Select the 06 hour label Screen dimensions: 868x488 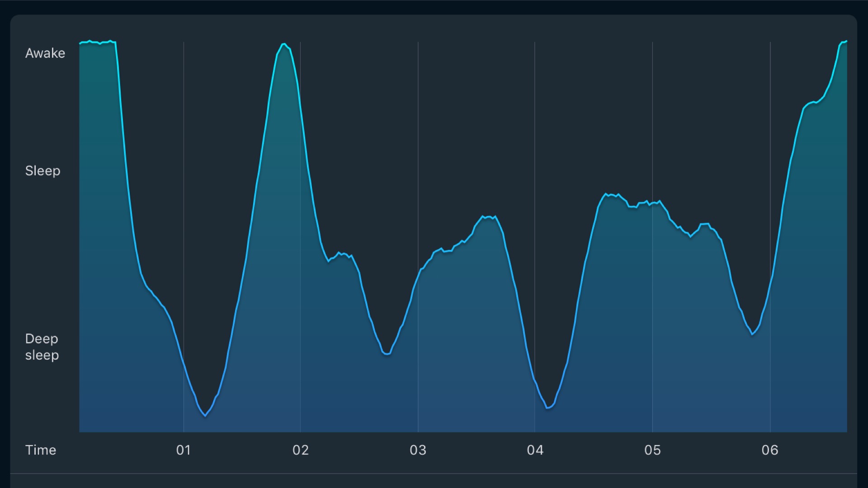770,450
